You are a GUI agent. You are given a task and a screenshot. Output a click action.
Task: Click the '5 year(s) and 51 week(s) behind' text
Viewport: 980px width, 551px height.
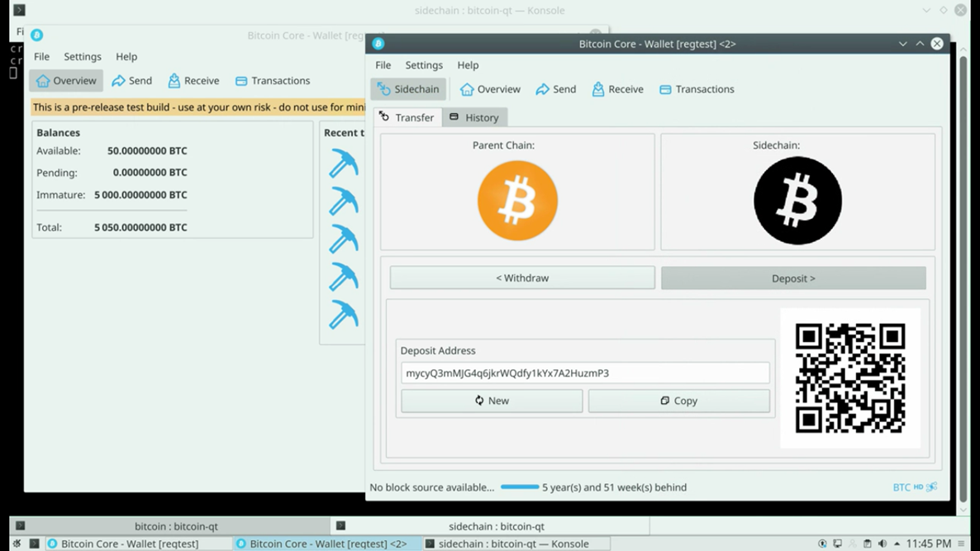click(615, 487)
